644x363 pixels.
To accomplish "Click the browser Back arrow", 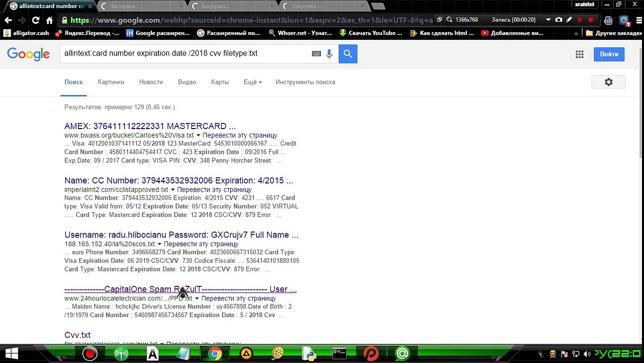I will pos(8,20).
